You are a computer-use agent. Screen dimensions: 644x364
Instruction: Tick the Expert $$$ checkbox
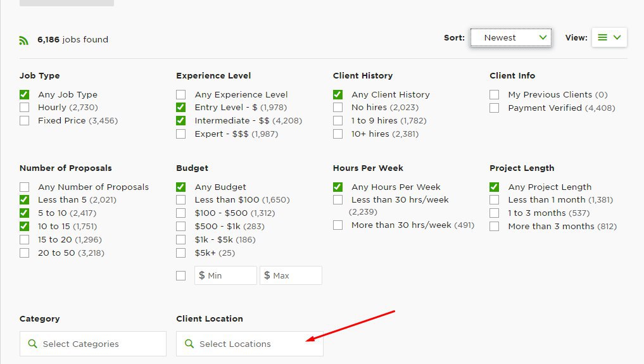[180, 134]
